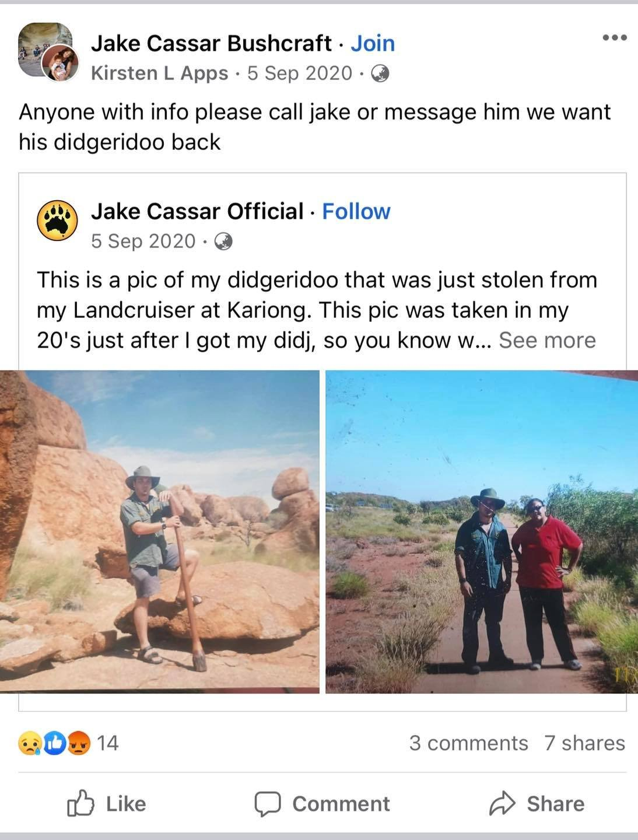Click the globe privacy icon beside Kirsten's date
638x840 pixels.
(x=380, y=73)
